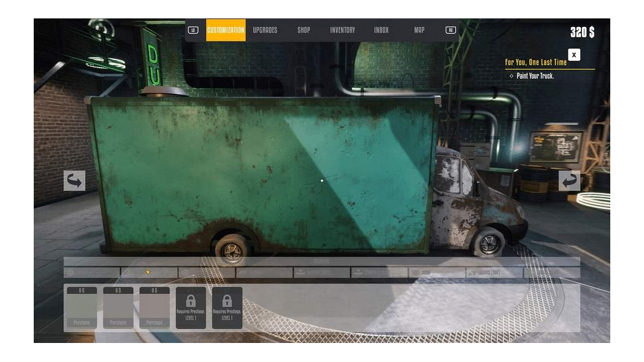Rotate truck with left arrow icon
644x362 pixels.
pos(74,180)
